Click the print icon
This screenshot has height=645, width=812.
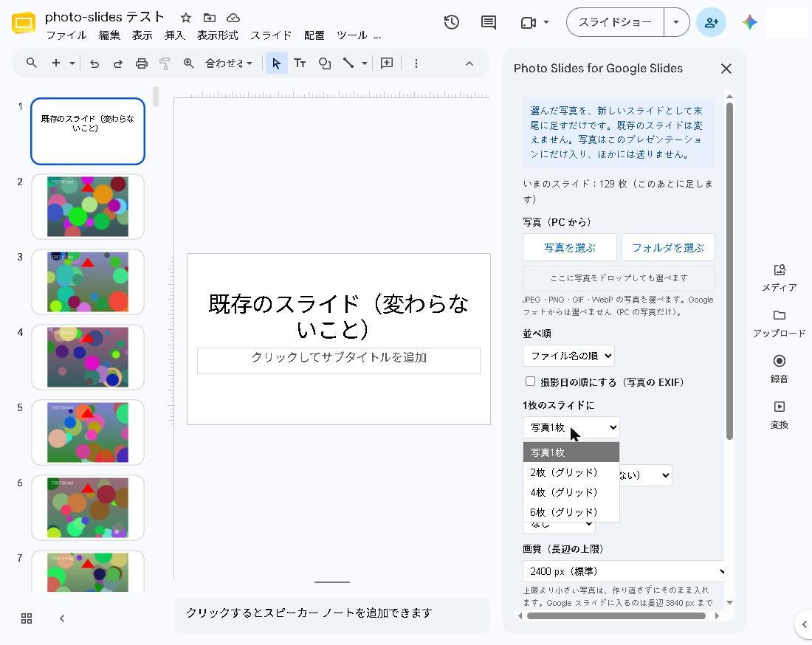pyautogui.click(x=142, y=63)
